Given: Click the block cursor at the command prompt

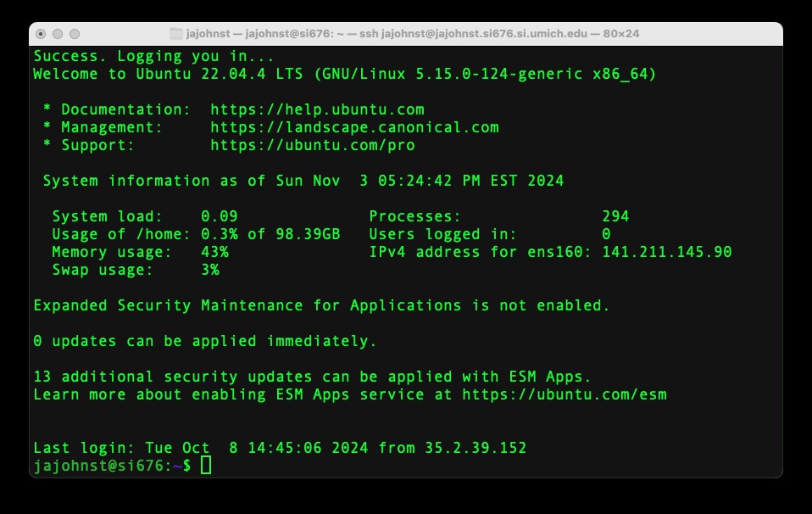Looking at the screenshot, I should point(206,466).
